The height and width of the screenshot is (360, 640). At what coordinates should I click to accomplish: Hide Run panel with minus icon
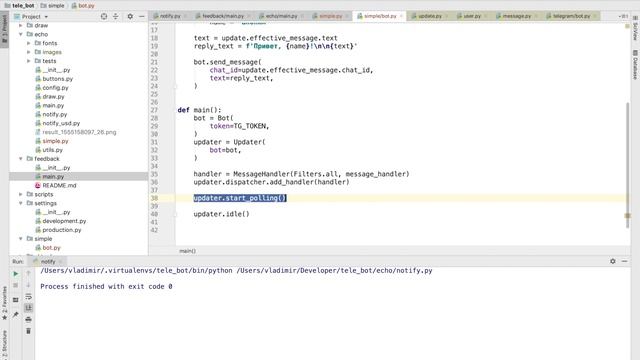pos(624,261)
